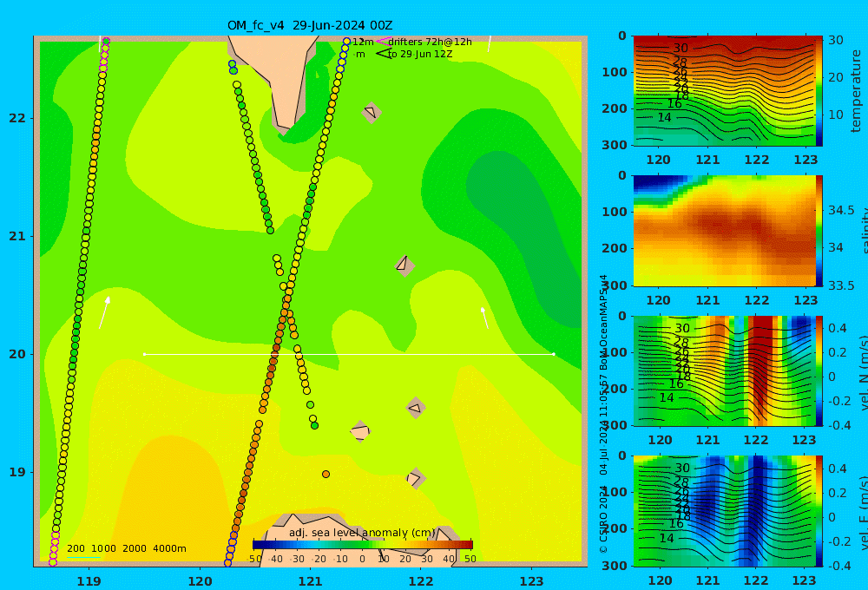Screen dimensions: 868x590
Task: Click the white current arrow west of longitude 120
Action: 104,312
